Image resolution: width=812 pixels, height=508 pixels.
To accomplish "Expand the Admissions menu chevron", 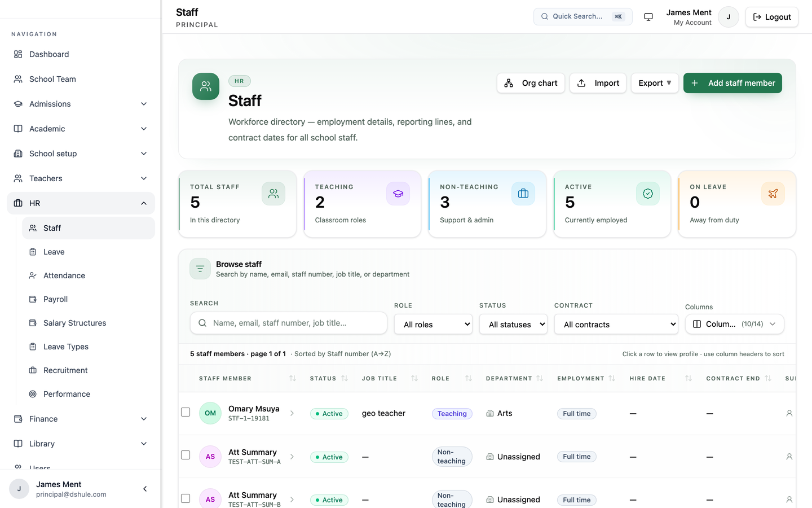I will [144, 104].
